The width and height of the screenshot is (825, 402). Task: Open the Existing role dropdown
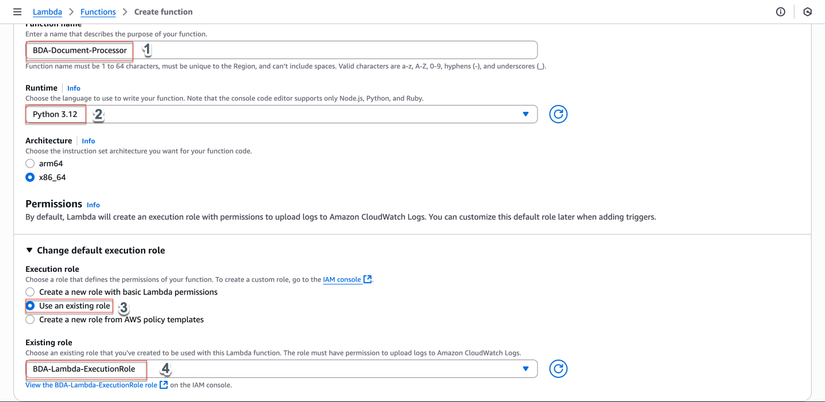click(281, 369)
